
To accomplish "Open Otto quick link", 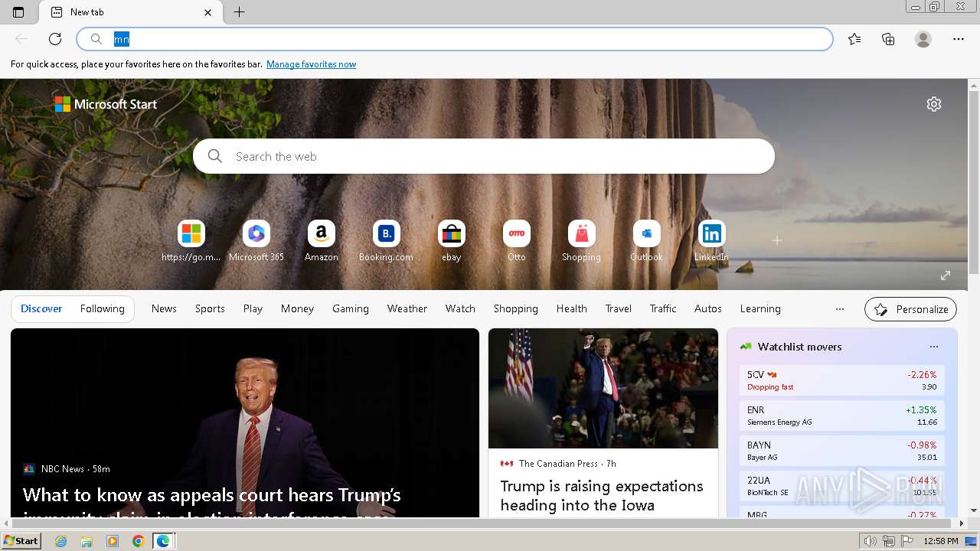I will tap(517, 241).
